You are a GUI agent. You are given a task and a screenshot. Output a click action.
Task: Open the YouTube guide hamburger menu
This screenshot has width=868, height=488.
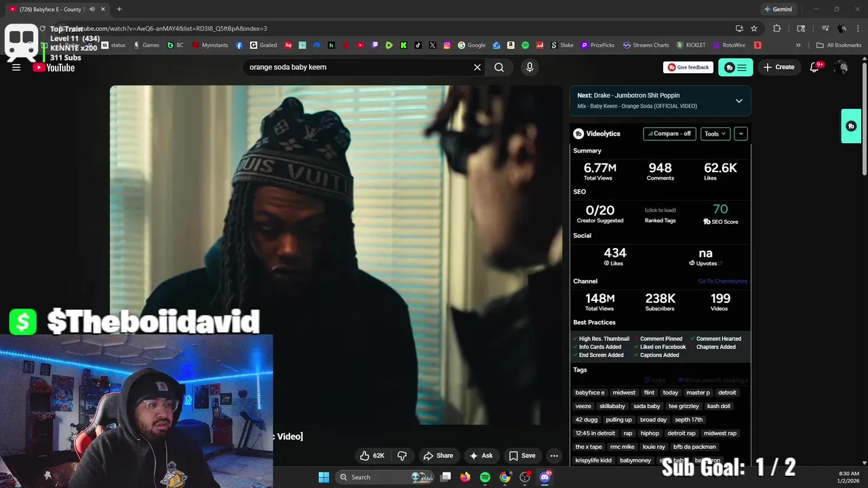[x=16, y=67]
